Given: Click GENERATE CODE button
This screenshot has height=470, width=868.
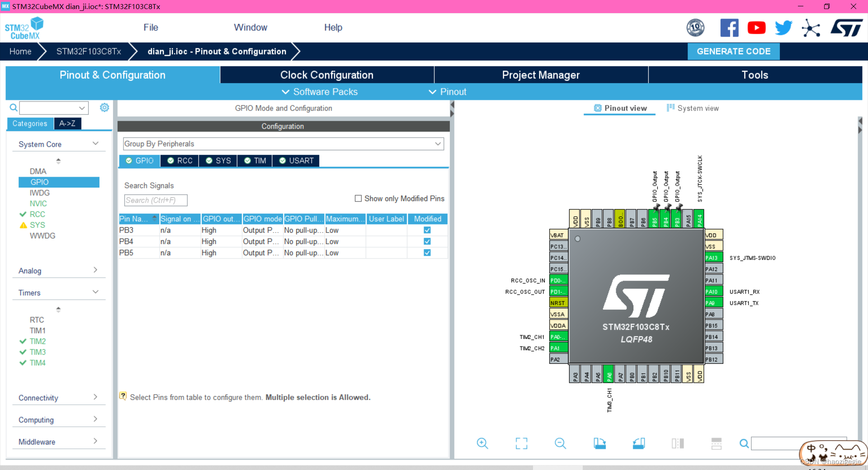Looking at the screenshot, I should tap(733, 52).
